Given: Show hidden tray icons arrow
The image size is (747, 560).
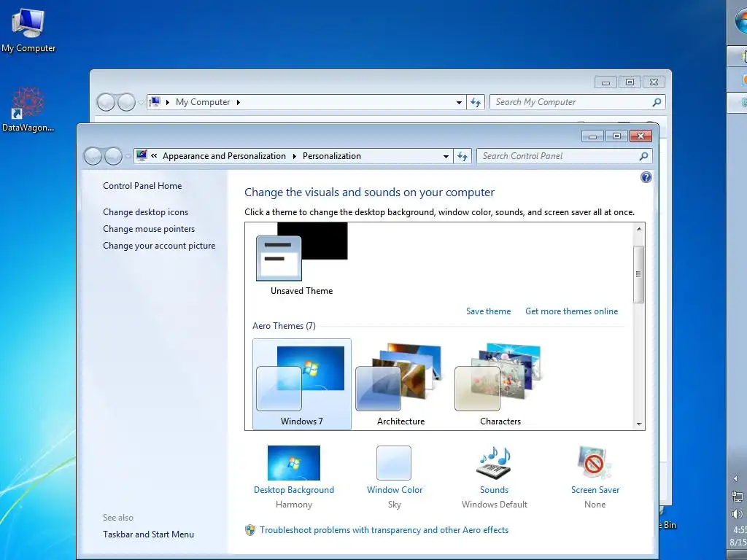Looking at the screenshot, I should (735, 478).
